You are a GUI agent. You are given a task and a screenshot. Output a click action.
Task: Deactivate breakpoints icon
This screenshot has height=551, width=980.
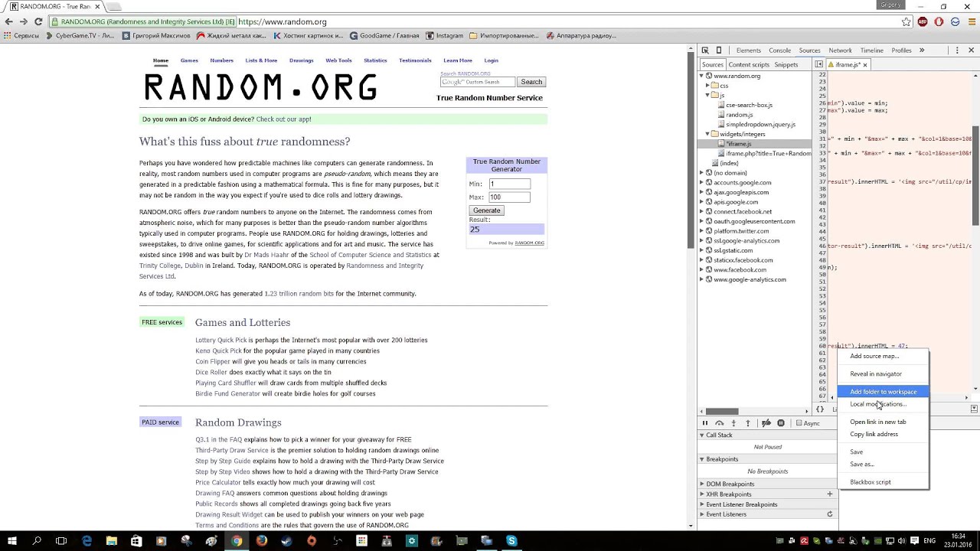(x=766, y=423)
